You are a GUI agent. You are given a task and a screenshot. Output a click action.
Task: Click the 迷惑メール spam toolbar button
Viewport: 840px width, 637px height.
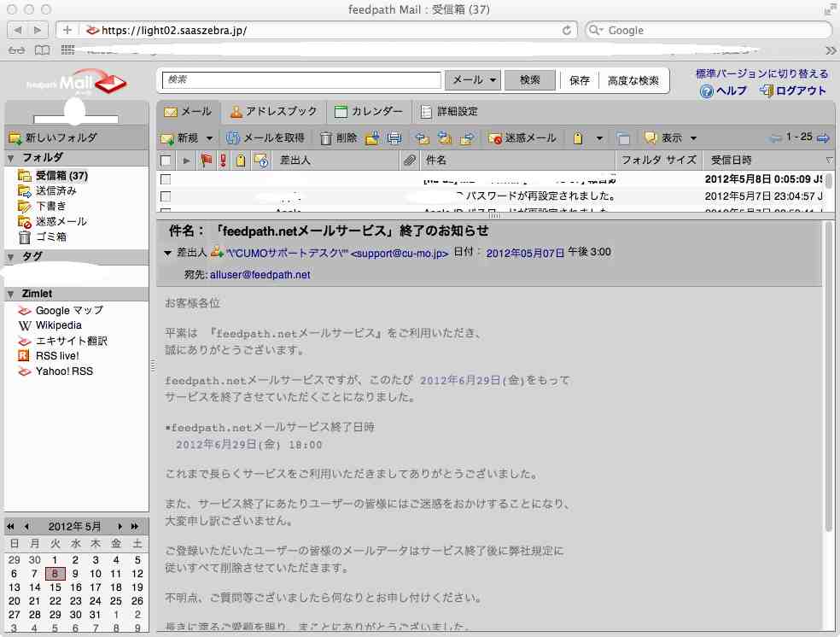click(522, 137)
